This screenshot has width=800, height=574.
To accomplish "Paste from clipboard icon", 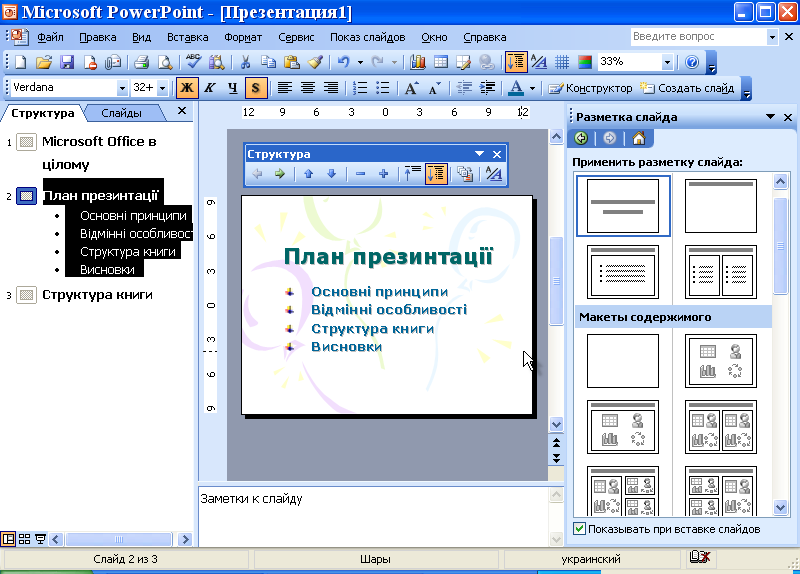I will (291, 62).
